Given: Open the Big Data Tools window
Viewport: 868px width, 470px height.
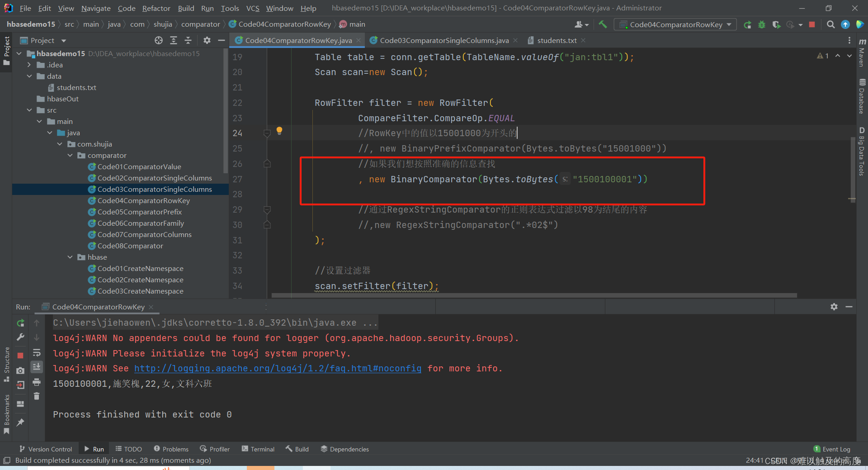Looking at the screenshot, I should tap(862, 151).
